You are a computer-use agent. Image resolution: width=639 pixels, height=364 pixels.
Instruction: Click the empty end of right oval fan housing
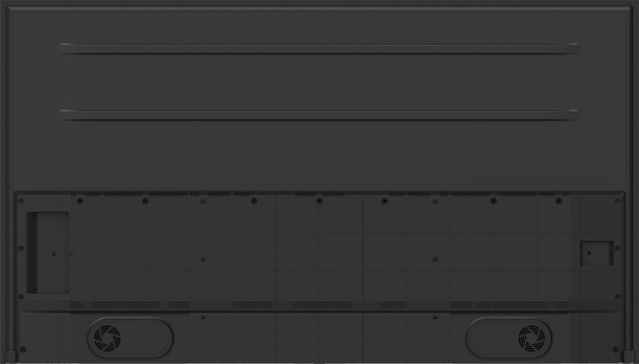click(492, 338)
